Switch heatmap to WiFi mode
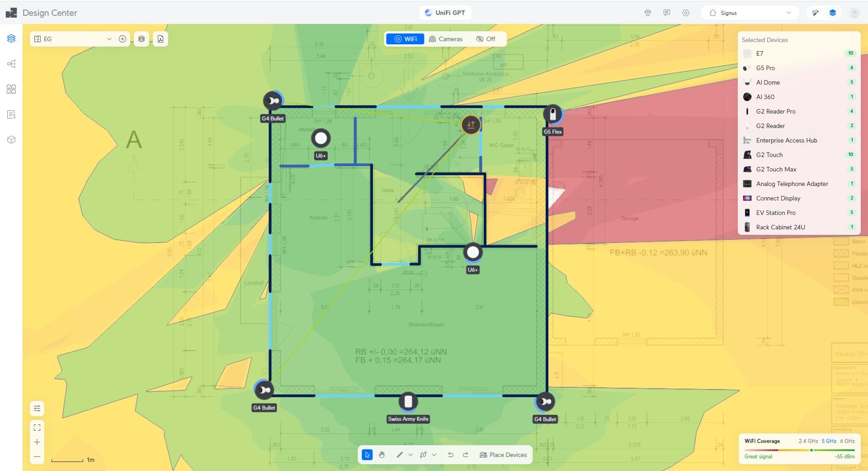Viewport: 868px width, 471px height. coord(406,39)
